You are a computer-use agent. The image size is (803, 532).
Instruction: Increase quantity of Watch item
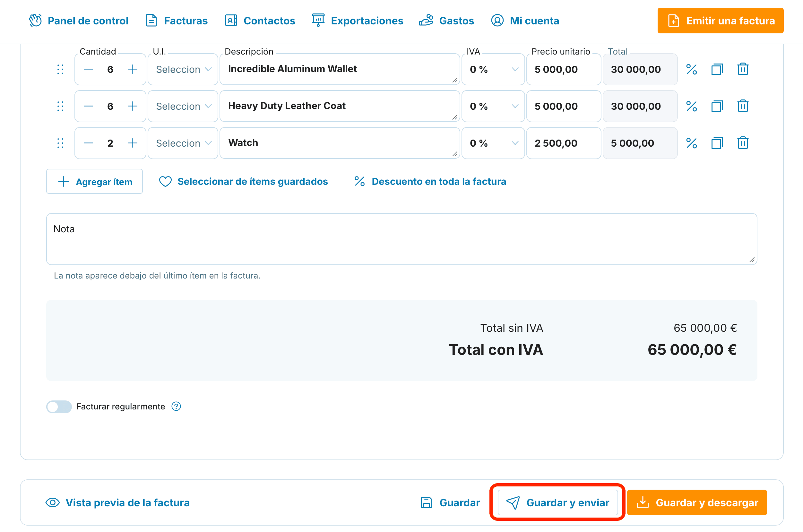tap(133, 143)
